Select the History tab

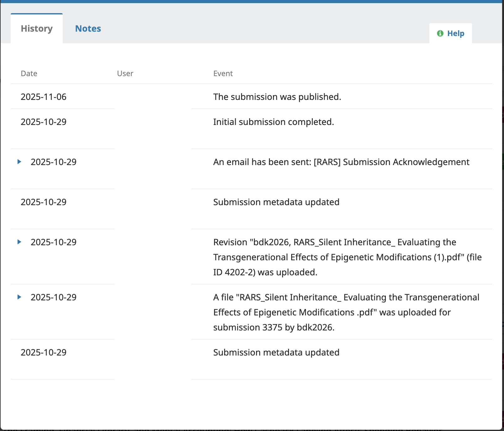pyautogui.click(x=37, y=29)
